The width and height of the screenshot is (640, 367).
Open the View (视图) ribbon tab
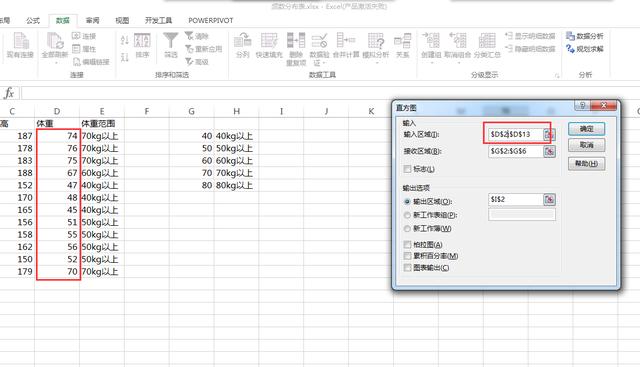(x=122, y=20)
